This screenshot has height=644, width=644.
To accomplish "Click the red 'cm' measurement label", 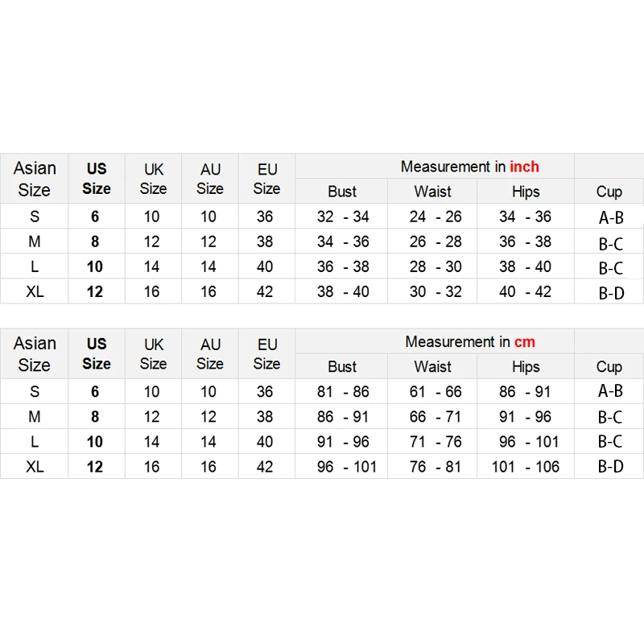I will pos(524,341).
